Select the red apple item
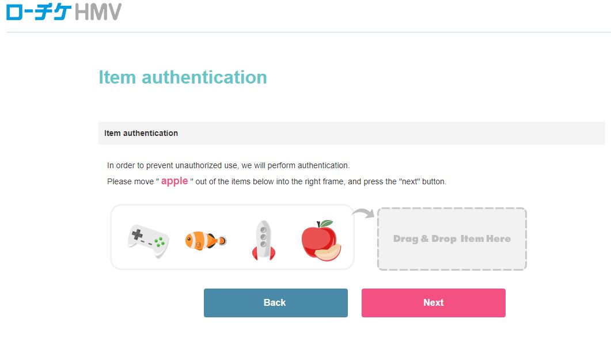611x364 pixels. point(321,240)
